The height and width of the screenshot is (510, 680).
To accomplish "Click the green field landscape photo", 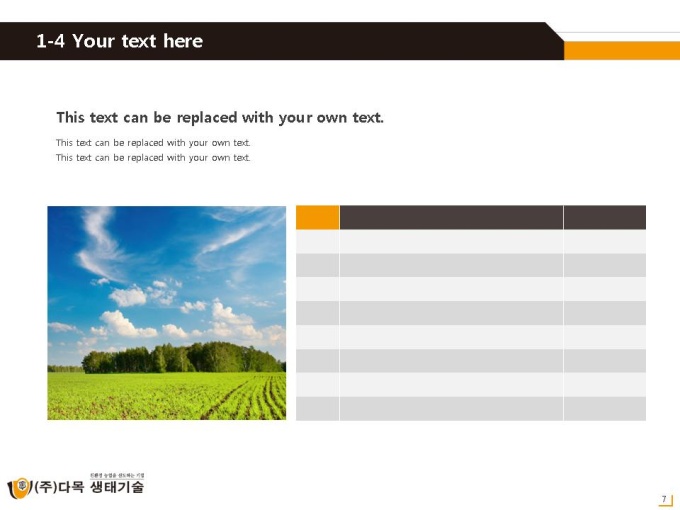I will pos(167,313).
